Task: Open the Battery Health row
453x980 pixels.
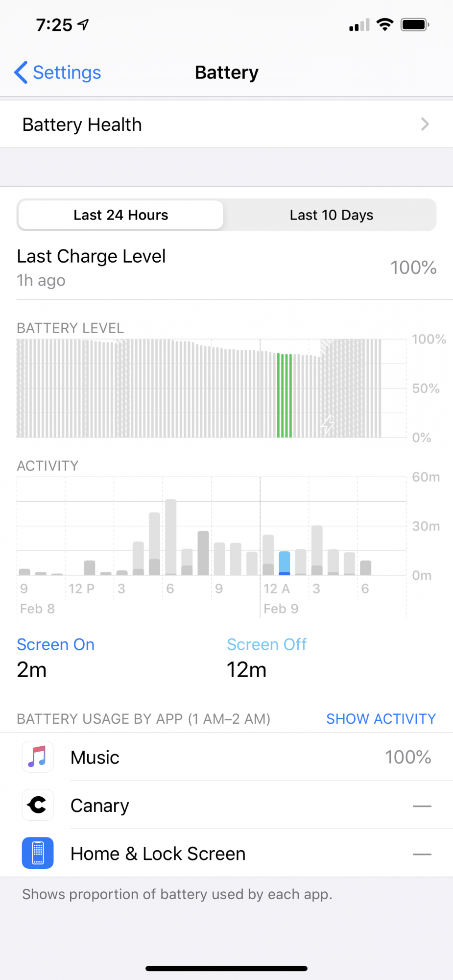Action: (x=226, y=124)
